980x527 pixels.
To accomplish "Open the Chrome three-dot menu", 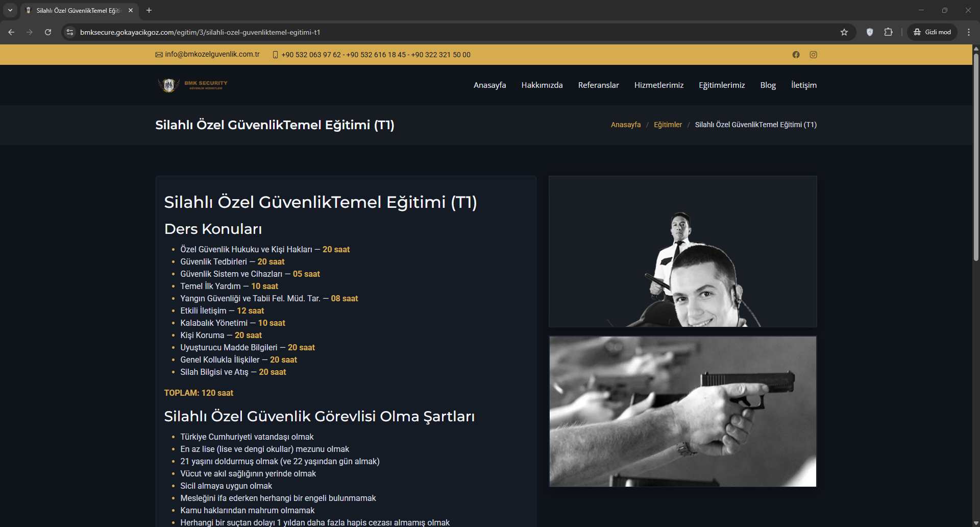I will coord(968,32).
